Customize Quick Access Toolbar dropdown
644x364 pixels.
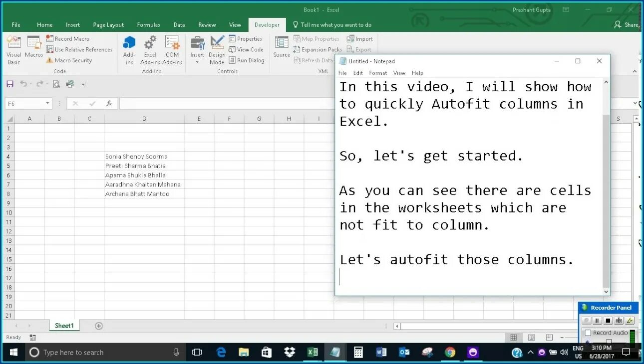(83, 84)
